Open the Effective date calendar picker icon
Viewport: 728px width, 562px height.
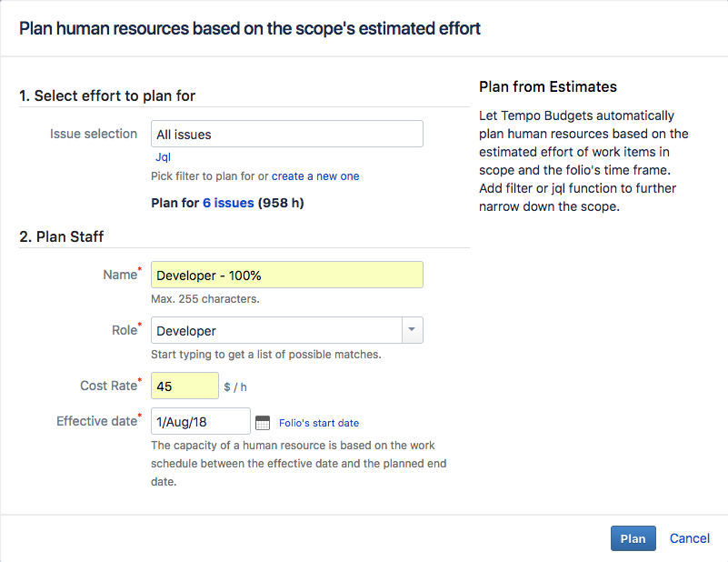click(263, 421)
